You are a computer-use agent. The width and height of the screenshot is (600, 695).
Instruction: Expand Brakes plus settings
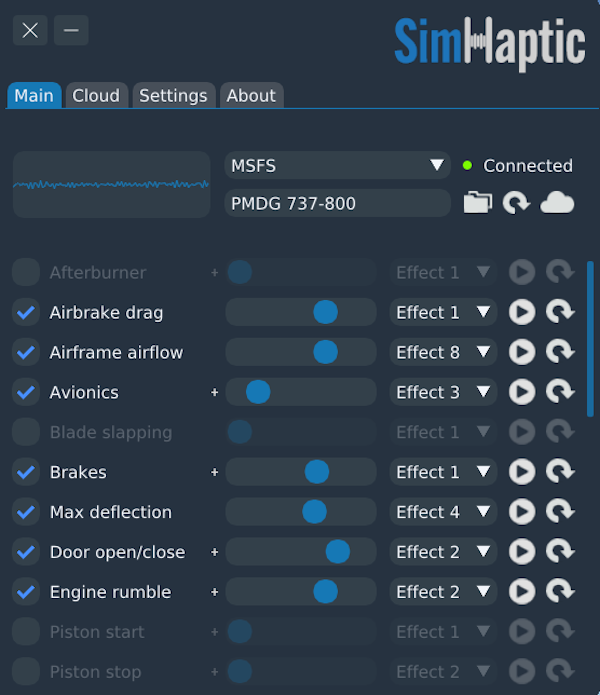[x=214, y=472]
